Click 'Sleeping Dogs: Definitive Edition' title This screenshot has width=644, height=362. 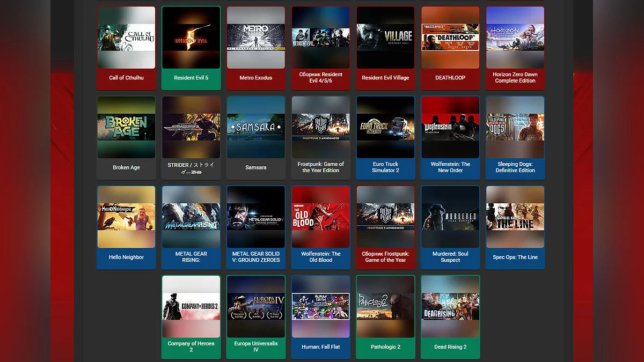coord(515,167)
